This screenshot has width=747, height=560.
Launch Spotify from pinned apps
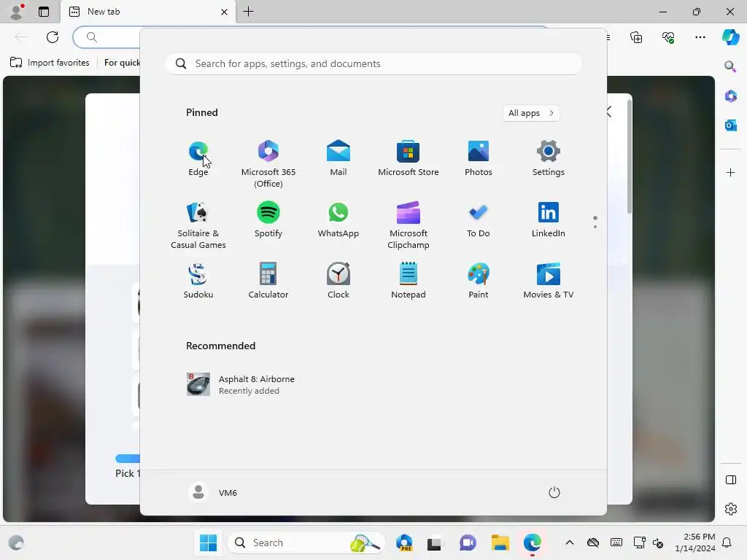point(268,220)
